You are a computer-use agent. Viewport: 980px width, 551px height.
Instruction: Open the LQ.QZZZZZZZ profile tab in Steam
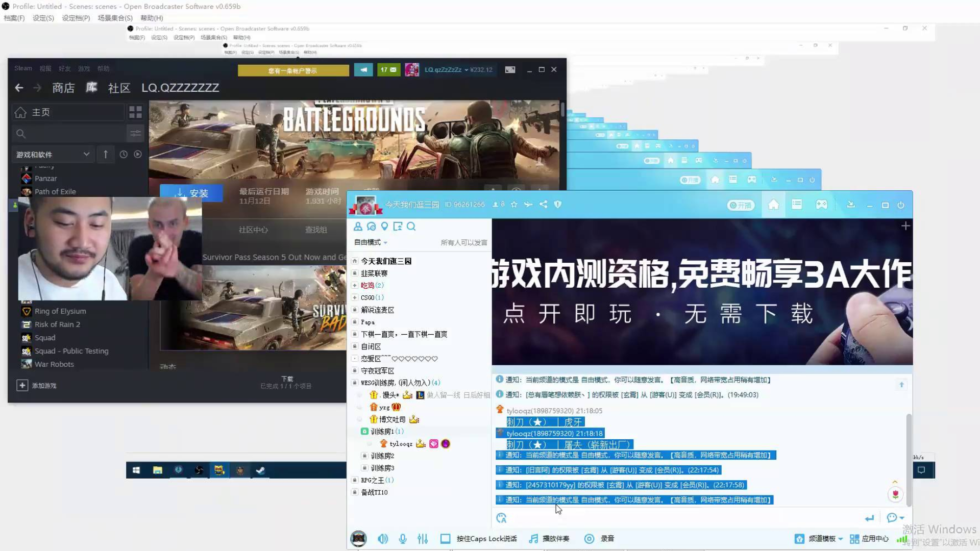click(x=180, y=88)
